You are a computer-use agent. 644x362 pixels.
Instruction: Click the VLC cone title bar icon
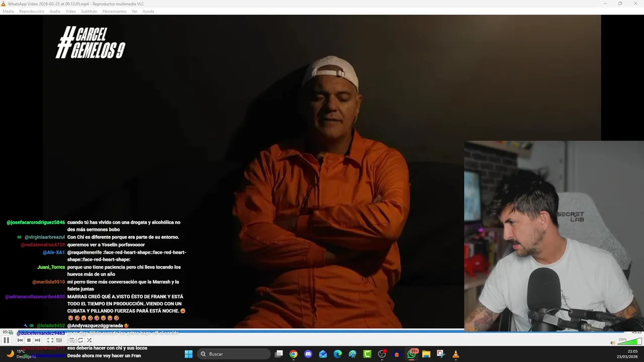point(4,4)
